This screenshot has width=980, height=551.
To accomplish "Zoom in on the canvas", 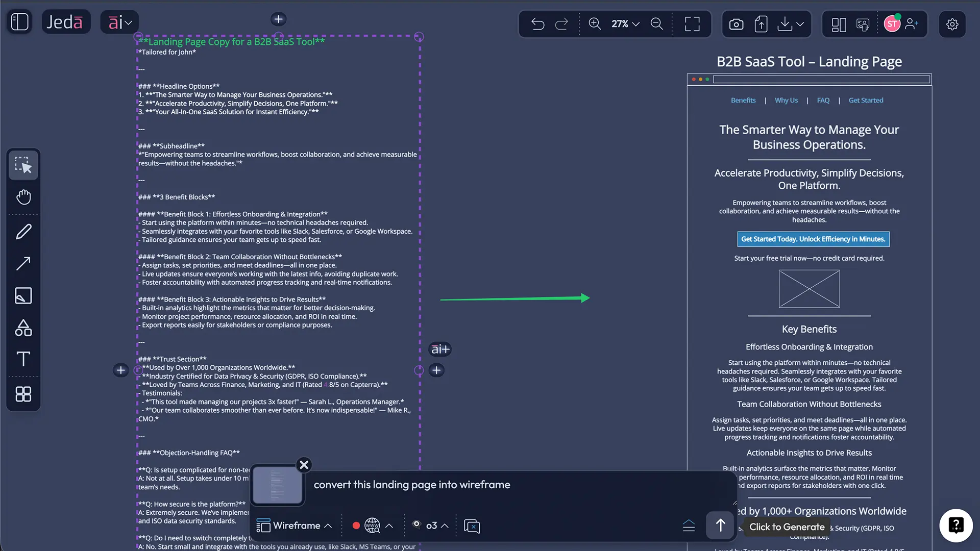I will (595, 24).
